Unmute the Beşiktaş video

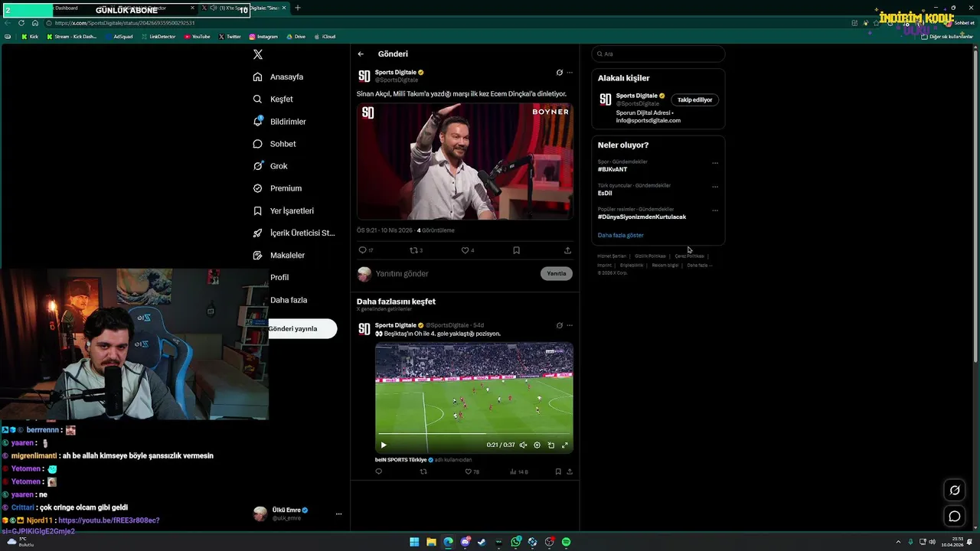click(x=524, y=445)
